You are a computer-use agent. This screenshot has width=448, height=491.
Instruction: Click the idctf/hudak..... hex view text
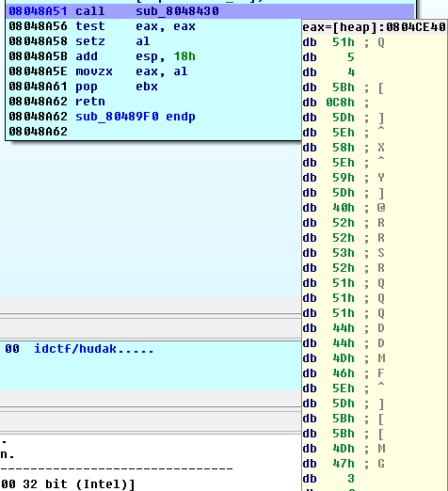[x=94, y=349]
